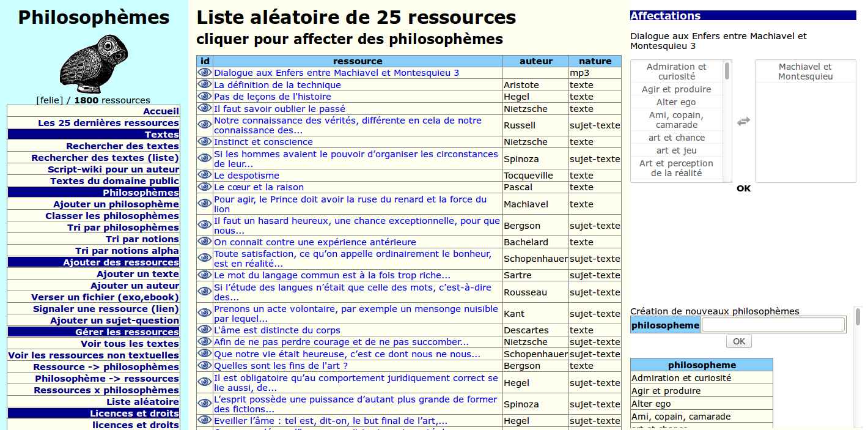The image size is (868, 430).
Task: Click the eye icon beside Le despotisme
Action: [204, 175]
